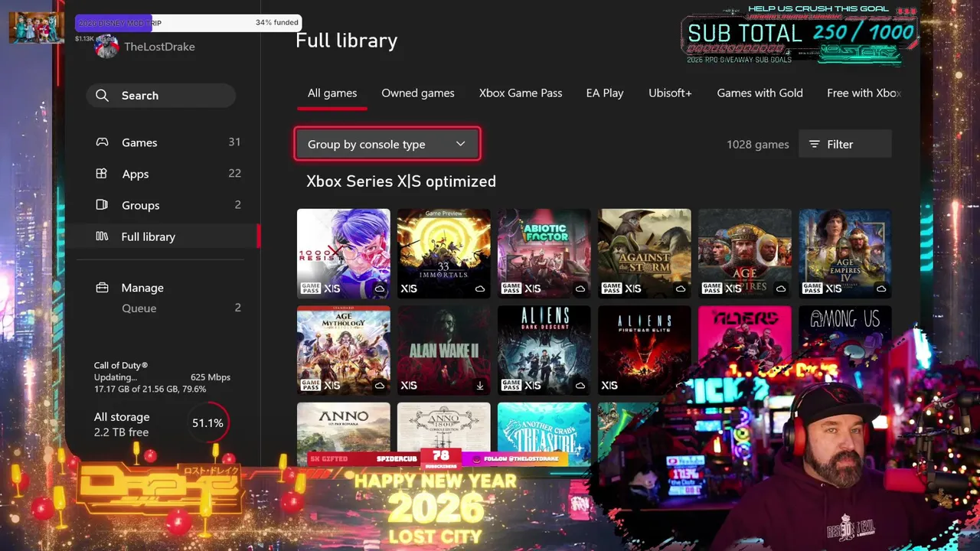Click the Search magnifier icon
The image size is (980, 551).
pos(102,96)
